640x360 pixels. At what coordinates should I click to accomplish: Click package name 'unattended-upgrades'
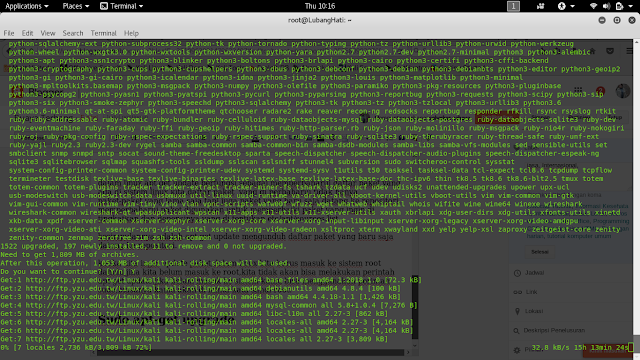(466, 187)
